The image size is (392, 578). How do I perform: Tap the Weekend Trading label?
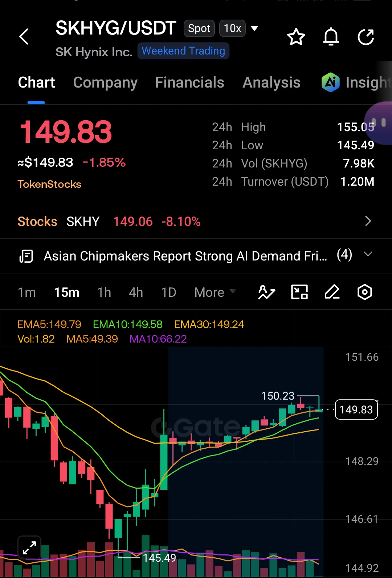point(183,51)
